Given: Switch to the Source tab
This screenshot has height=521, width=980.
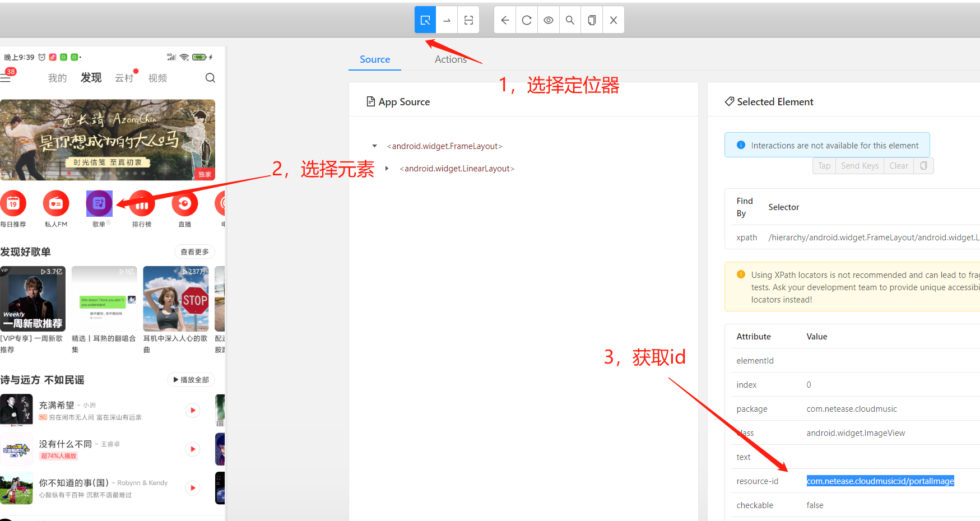Looking at the screenshot, I should [375, 59].
